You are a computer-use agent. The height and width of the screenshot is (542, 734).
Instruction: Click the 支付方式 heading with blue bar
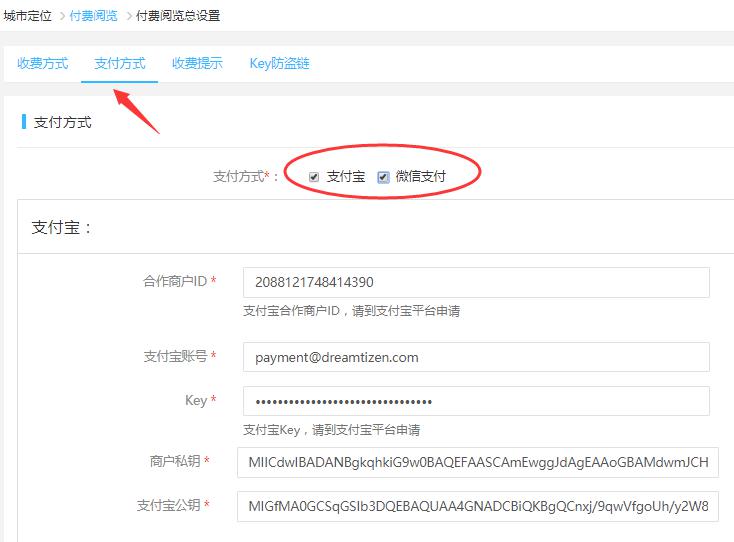click(x=62, y=123)
